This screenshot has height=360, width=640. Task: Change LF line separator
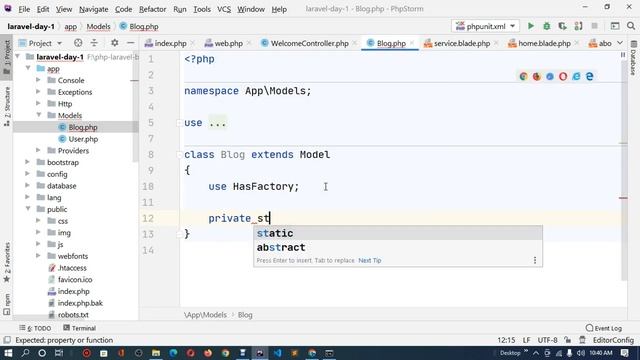(527, 340)
